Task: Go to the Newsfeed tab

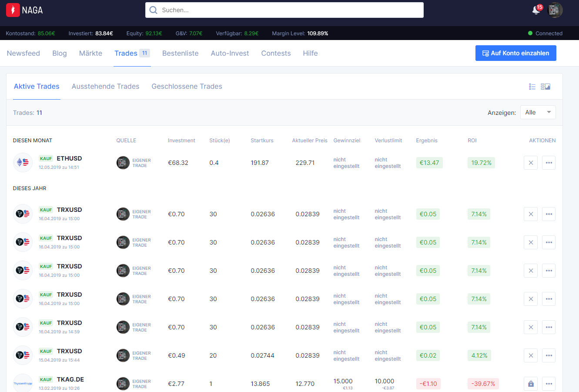Action: click(x=23, y=53)
